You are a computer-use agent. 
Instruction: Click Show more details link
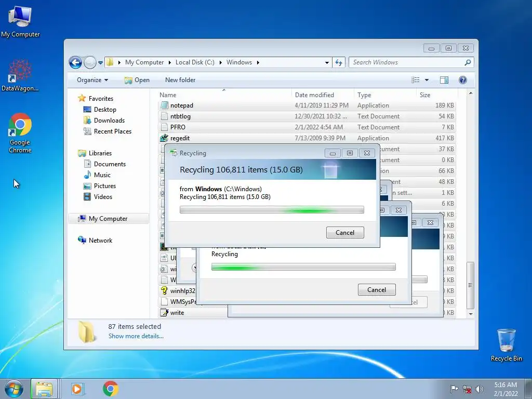[136, 336]
